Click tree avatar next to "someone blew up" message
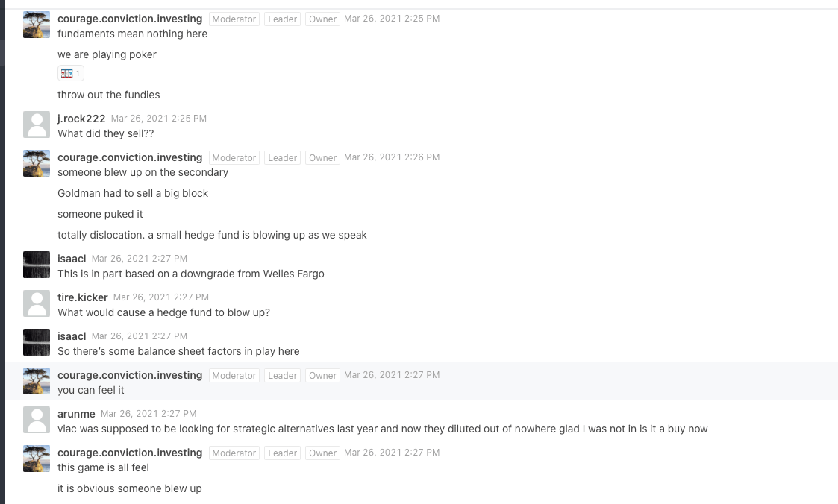 click(x=37, y=163)
